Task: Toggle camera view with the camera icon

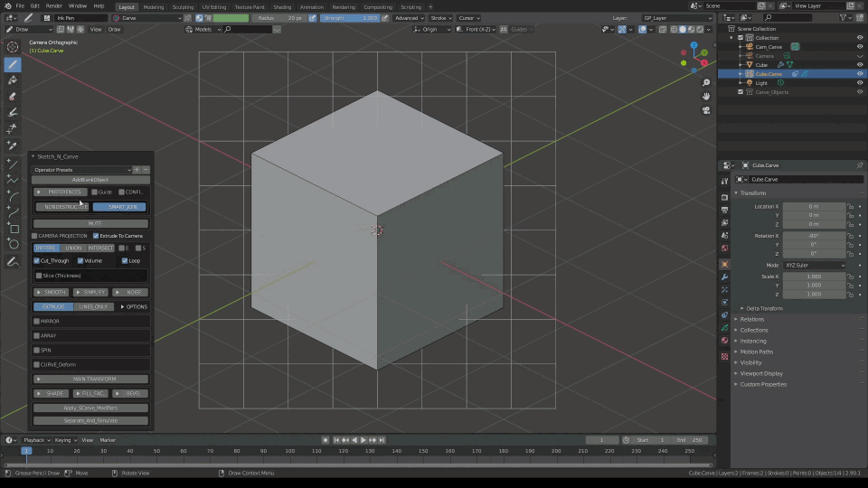Action: tap(706, 110)
